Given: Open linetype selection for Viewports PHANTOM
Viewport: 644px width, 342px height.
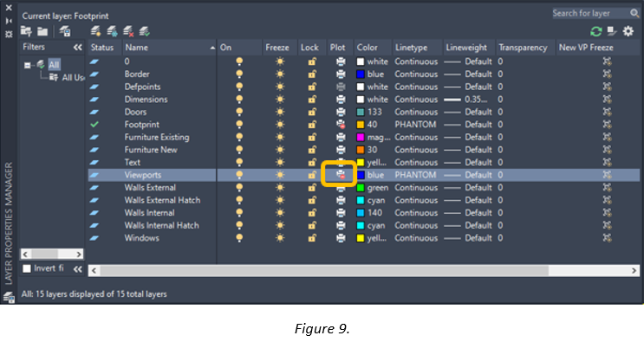Looking at the screenshot, I should [415, 175].
